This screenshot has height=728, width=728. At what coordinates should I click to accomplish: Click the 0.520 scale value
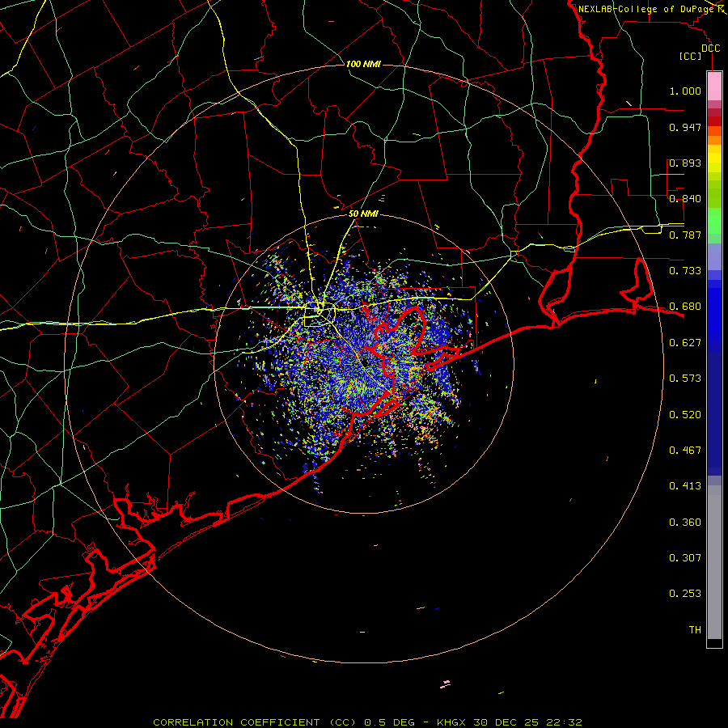[685, 415]
